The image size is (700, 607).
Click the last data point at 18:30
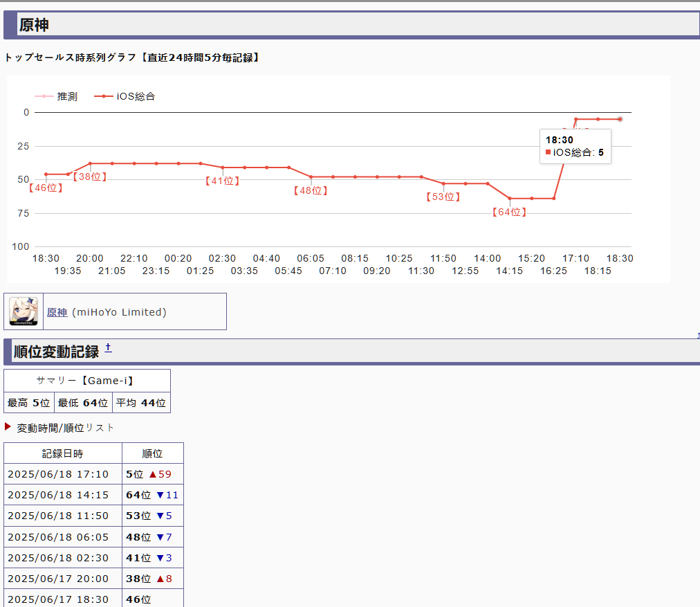coord(620,119)
